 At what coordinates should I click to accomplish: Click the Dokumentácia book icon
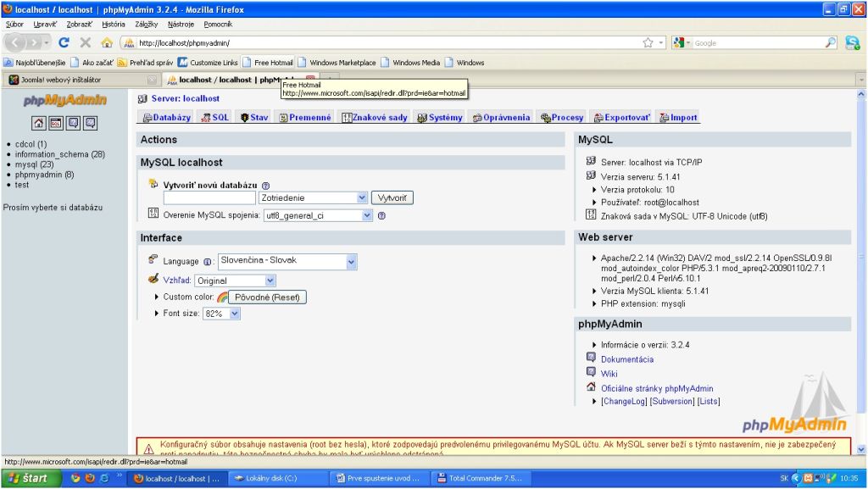point(591,358)
